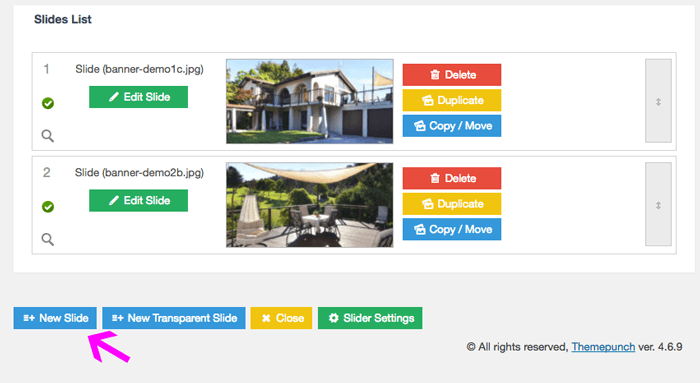Open Slider Settings
Screen dimensions: 700x383
tap(370, 318)
